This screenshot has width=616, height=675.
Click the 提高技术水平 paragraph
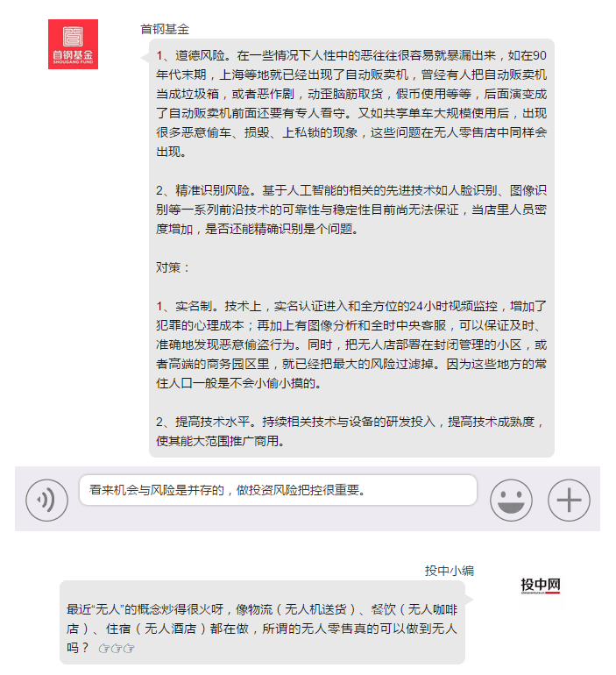350,431
